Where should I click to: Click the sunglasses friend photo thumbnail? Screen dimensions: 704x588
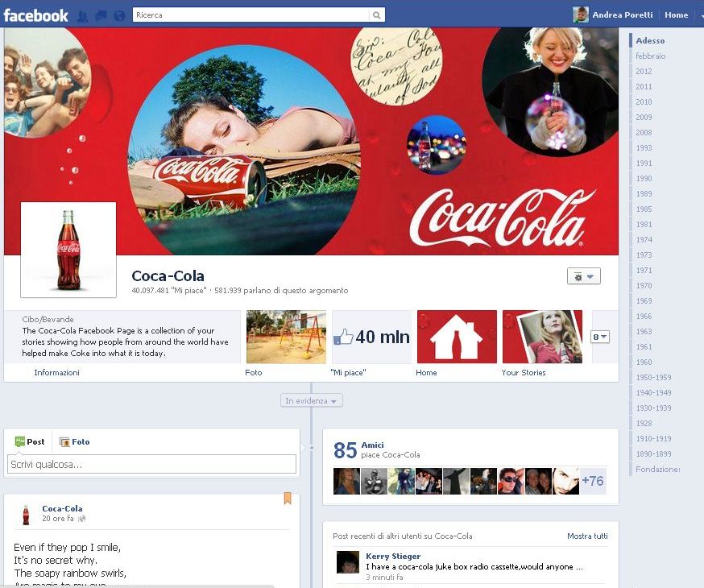[x=511, y=481]
